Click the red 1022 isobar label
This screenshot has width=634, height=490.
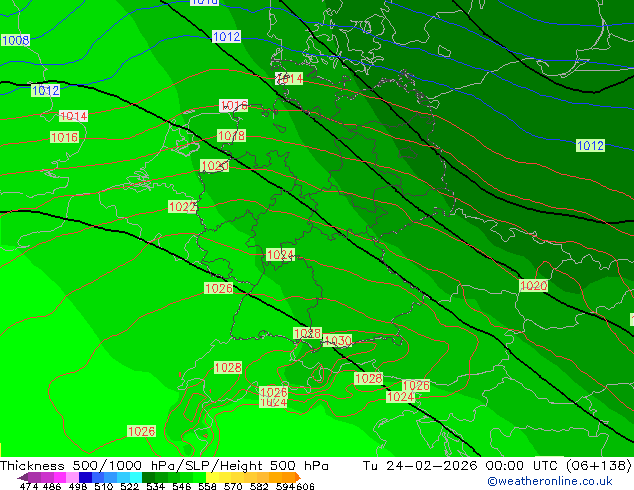click(183, 207)
